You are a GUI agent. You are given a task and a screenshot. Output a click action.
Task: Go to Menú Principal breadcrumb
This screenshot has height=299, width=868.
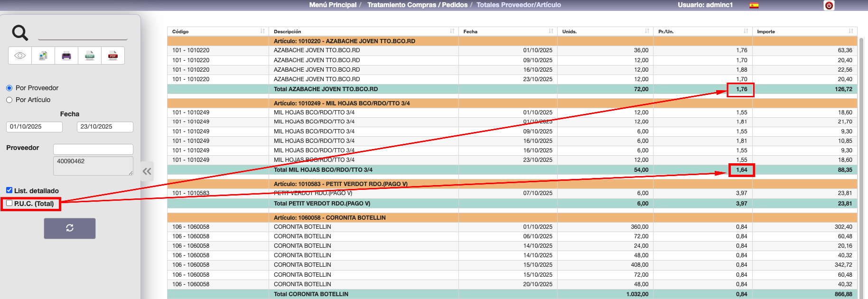click(333, 5)
